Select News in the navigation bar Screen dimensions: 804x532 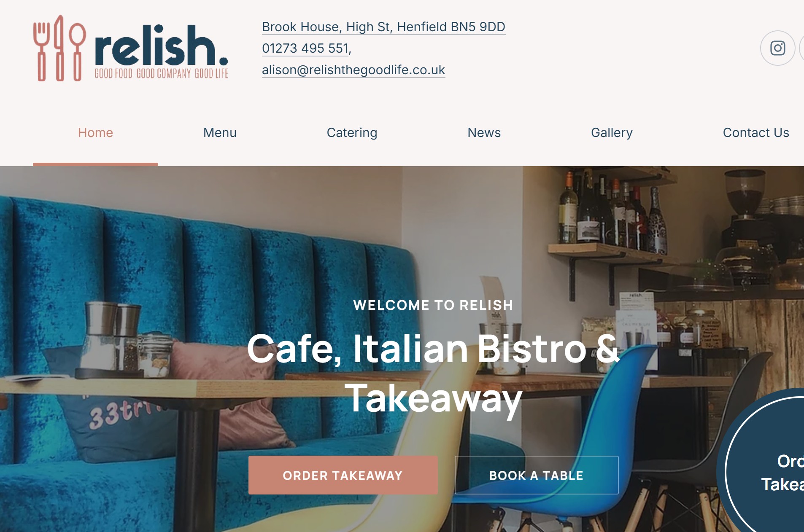(484, 132)
